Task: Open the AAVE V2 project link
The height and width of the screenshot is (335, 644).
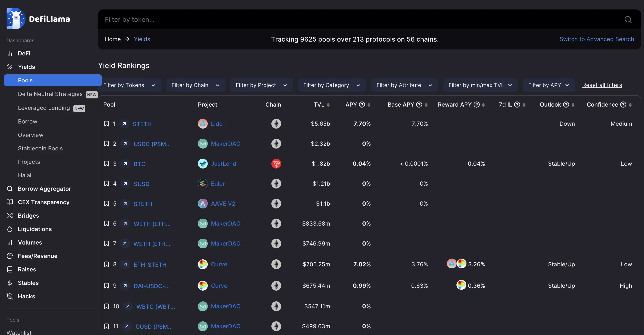Action: [x=223, y=204]
